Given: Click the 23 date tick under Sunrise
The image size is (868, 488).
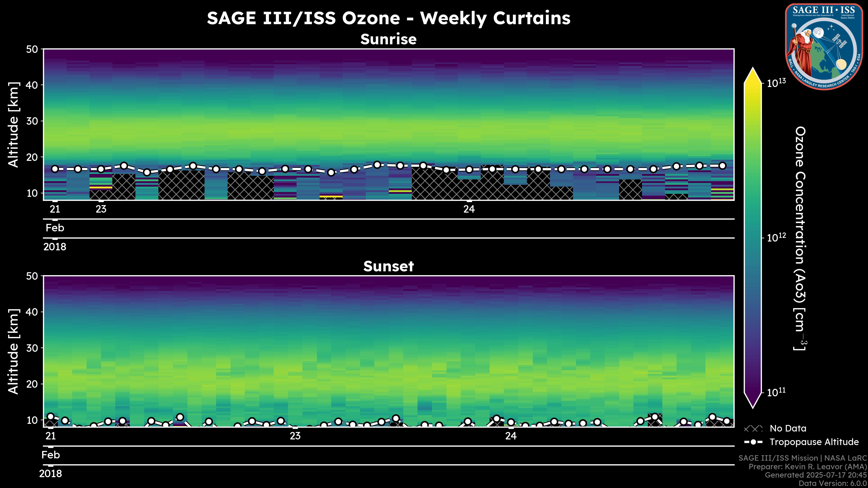Looking at the screenshot, I should coord(101,209).
